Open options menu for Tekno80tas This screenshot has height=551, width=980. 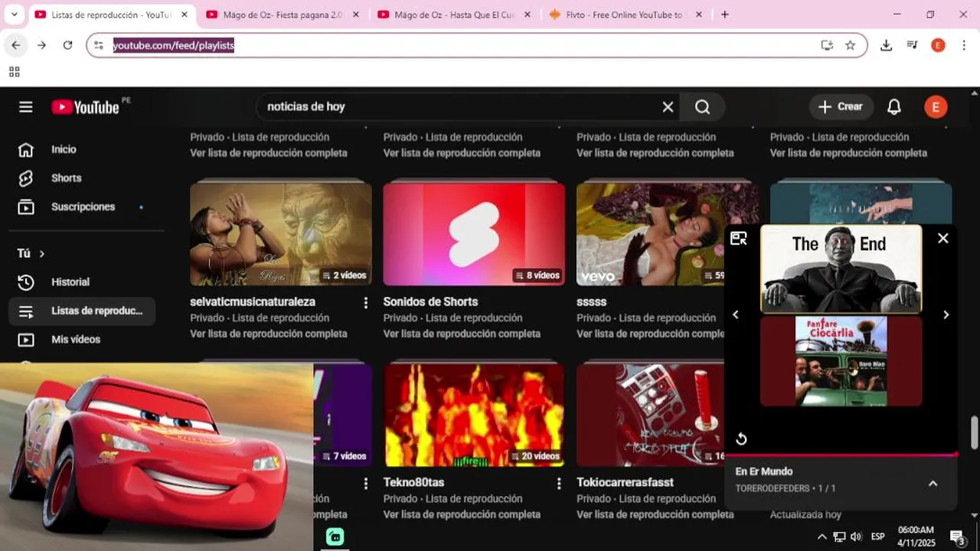pos(559,484)
